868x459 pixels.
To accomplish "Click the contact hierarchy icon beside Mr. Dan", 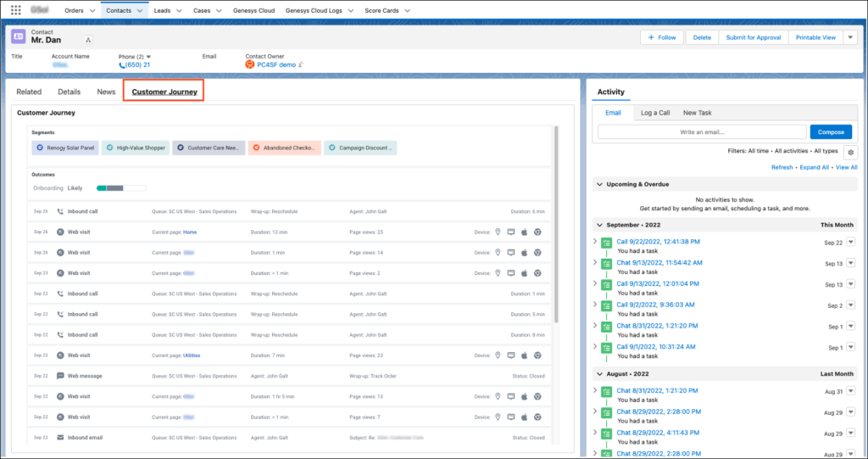I will pos(89,40).
